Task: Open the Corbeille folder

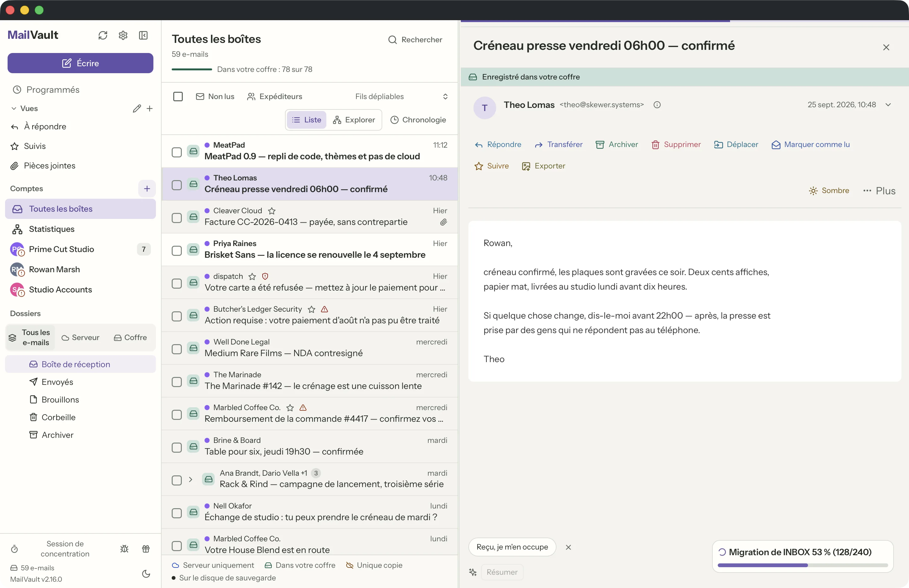Action: (x=80, y=417)
